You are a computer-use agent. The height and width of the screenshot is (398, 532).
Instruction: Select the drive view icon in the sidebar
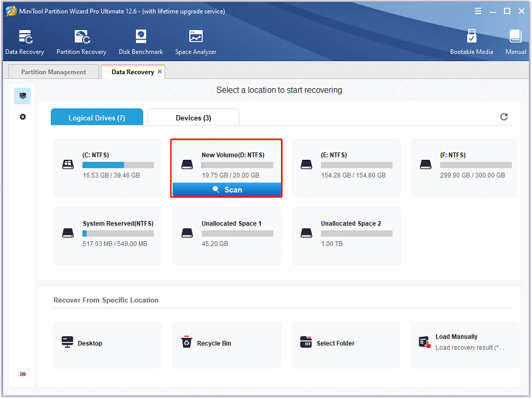click(x=23, y=96)
